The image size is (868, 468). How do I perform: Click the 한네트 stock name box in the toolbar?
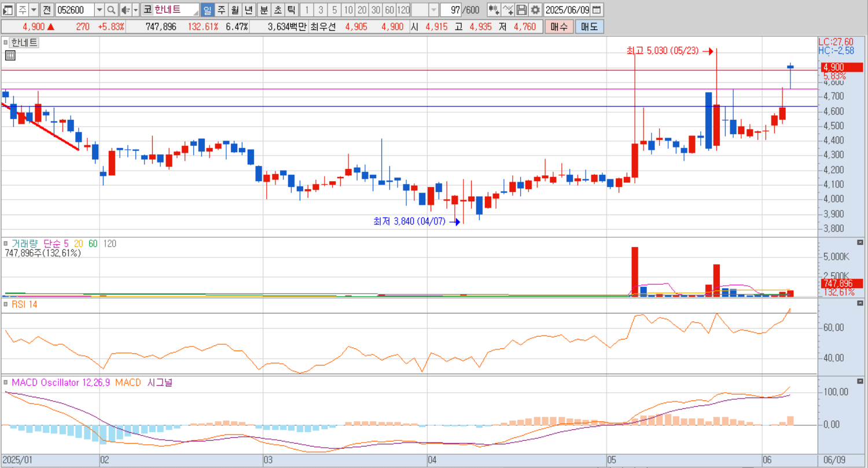click(176, 10)
